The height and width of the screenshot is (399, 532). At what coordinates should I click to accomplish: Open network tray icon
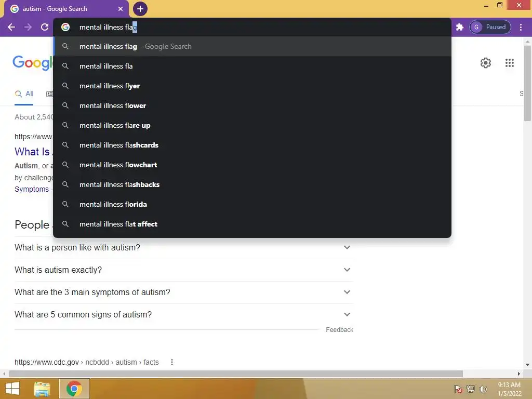[471, 389]
